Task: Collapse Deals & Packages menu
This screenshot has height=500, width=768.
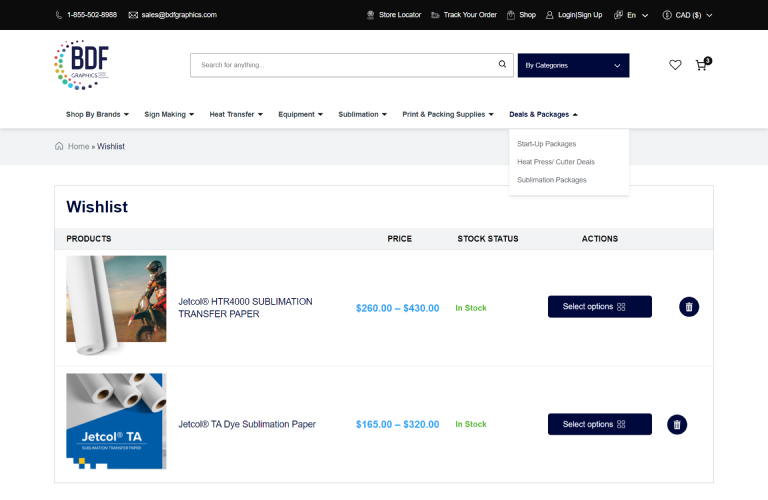Action: point(543,114)
